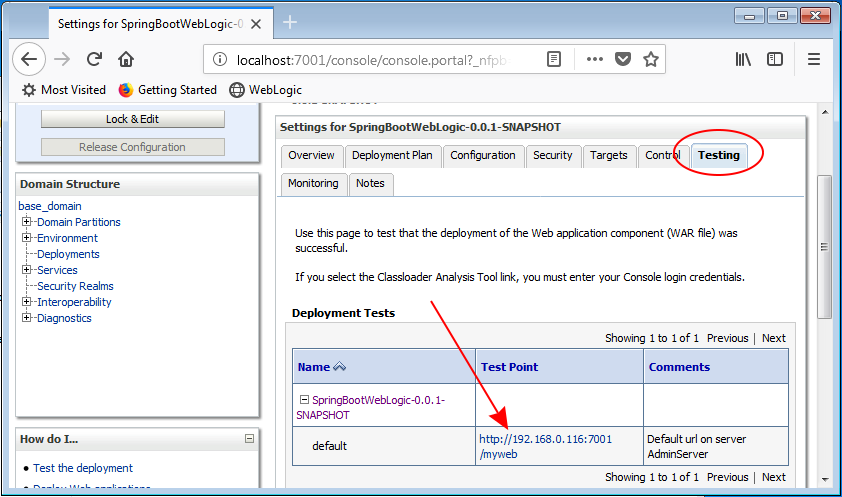Open the Library icon

coord(743,59)
